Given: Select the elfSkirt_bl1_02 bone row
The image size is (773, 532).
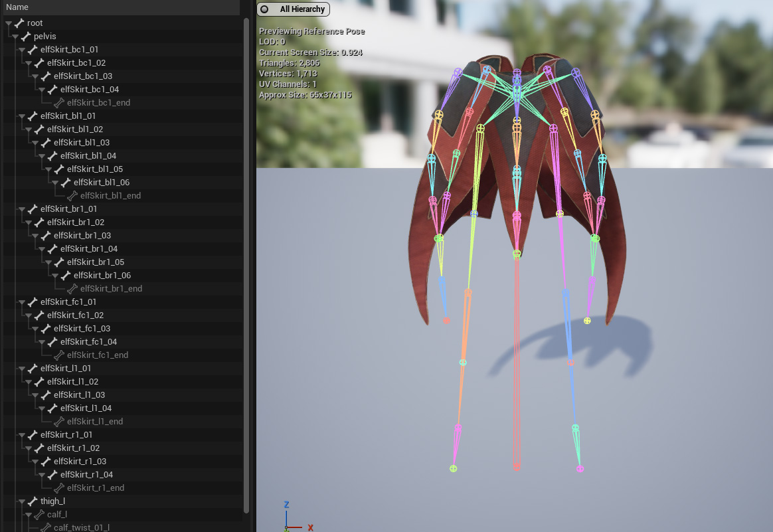Looking at the screenshot, I should (123, 130).
